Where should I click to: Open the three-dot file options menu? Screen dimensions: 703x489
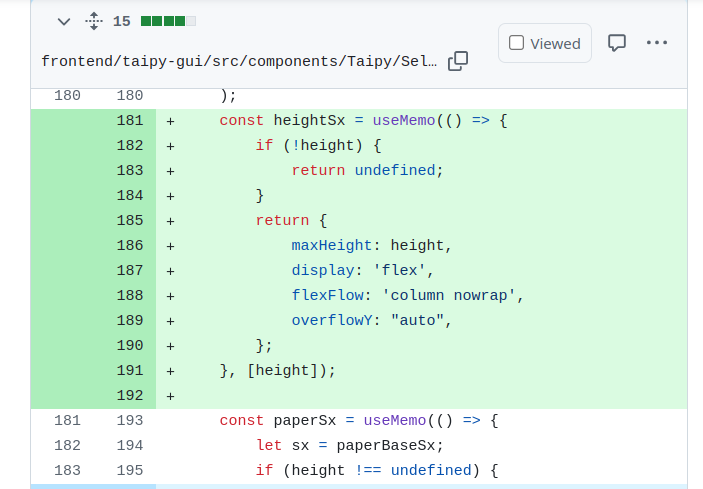click(x=657, y=43)
